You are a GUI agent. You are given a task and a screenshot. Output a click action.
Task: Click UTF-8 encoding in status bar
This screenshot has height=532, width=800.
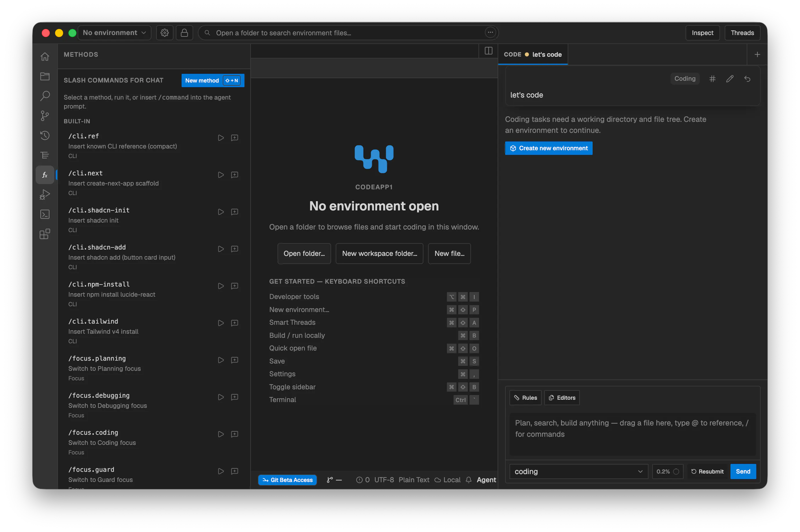[384, 480]
